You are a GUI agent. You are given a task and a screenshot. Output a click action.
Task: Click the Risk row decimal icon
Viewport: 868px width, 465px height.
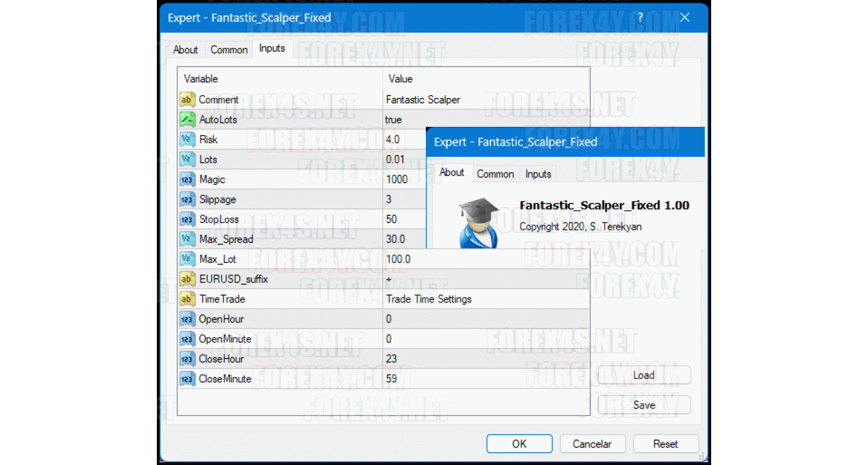[x=187, y=139]
